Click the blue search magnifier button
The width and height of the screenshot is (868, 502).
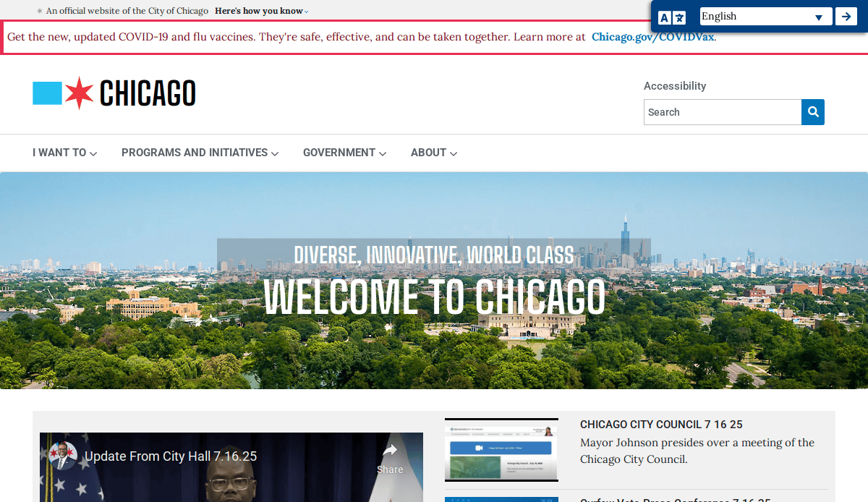click(813, 112)
